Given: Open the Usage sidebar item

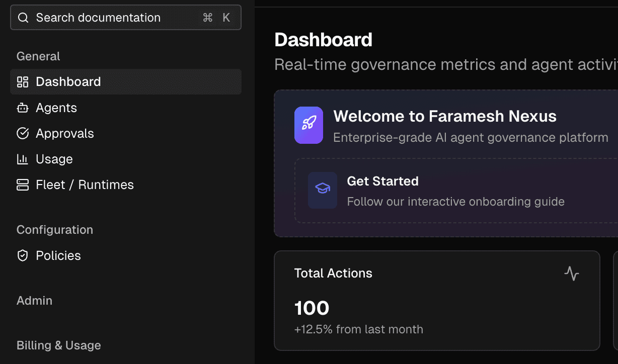Looking at the screenshot, I should click(x=54, y=159).
